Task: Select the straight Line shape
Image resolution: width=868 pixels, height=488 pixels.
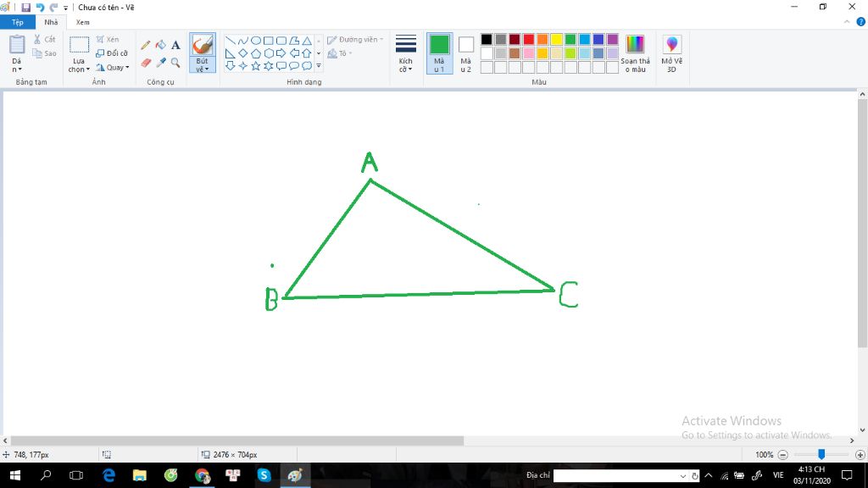Action: pos(231,41)
